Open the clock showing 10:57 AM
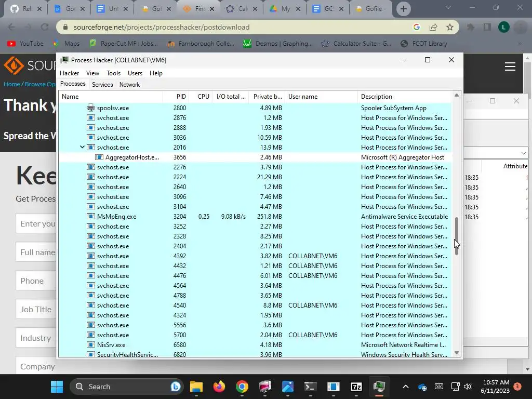Image resolution: width=532 pixels, height=399 pixels. (495, 387)
